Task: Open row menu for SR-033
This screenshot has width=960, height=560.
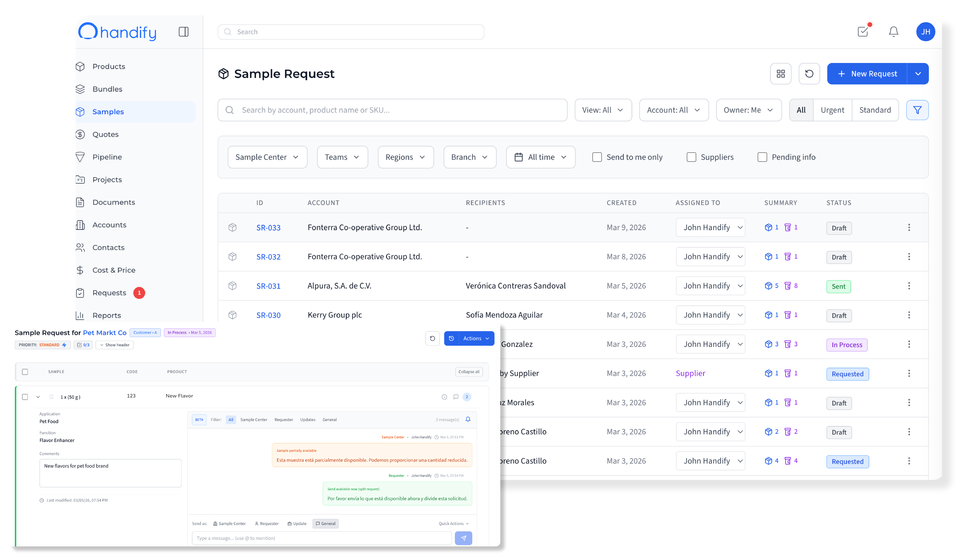Action: pyautogui.click(x=909, y=227)
